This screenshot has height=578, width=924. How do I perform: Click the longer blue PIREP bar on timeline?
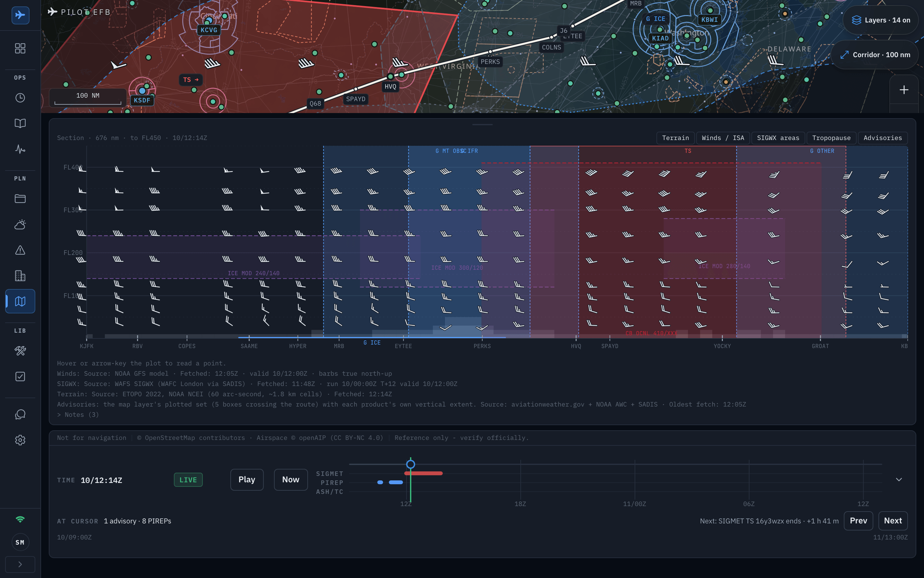pos(396,482)
